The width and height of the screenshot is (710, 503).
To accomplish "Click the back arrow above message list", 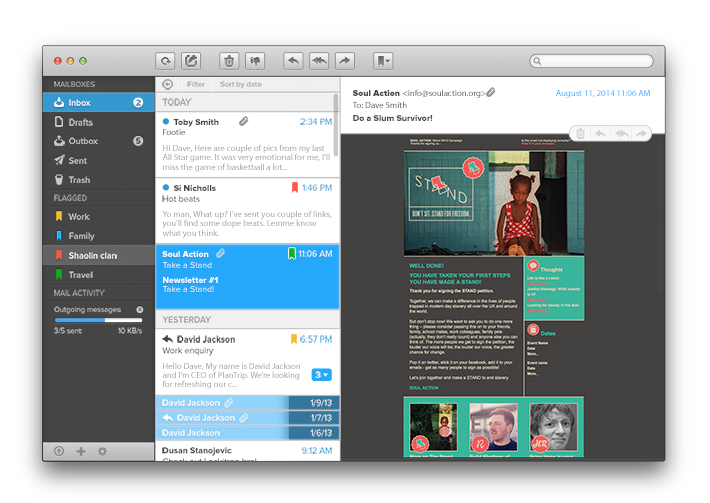I will [168, 84].
